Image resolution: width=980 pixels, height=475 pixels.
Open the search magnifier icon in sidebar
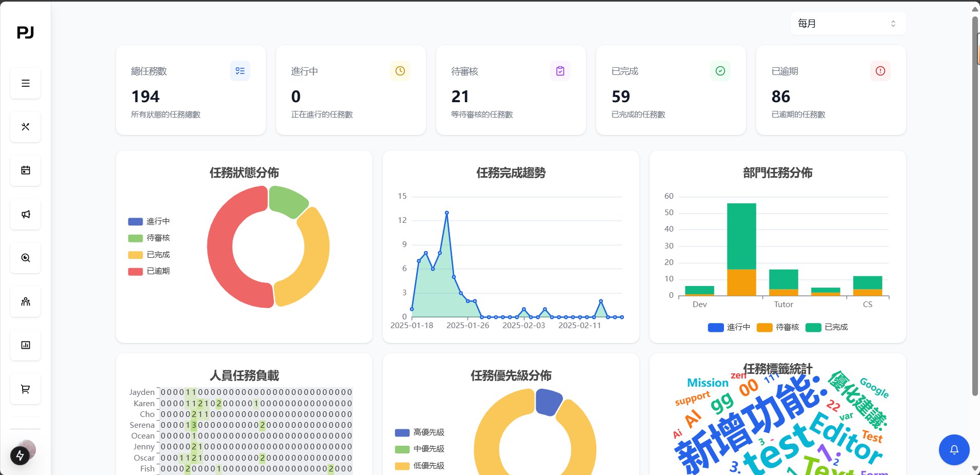point(25,258)
